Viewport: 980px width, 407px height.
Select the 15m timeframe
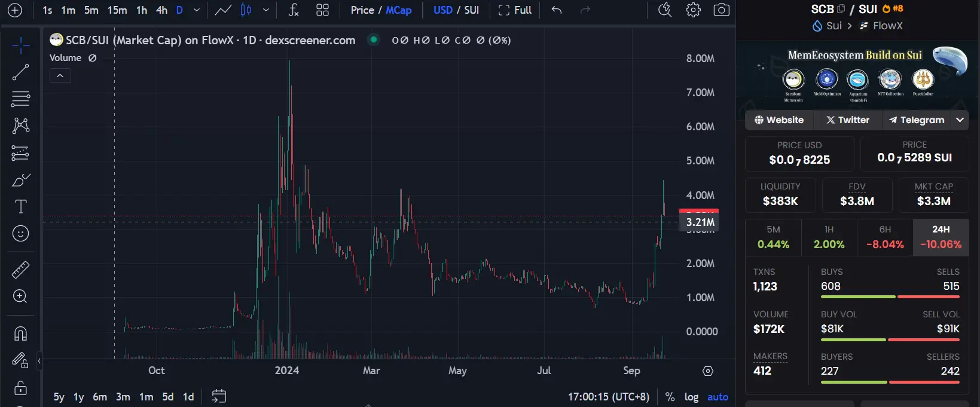(117, 10)
